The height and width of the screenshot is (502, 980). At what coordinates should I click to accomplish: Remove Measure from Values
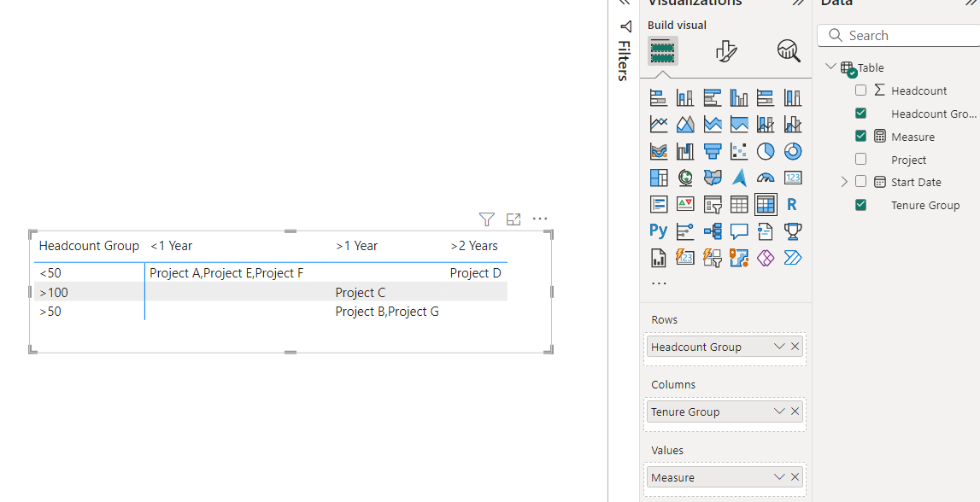click(795, 477)
